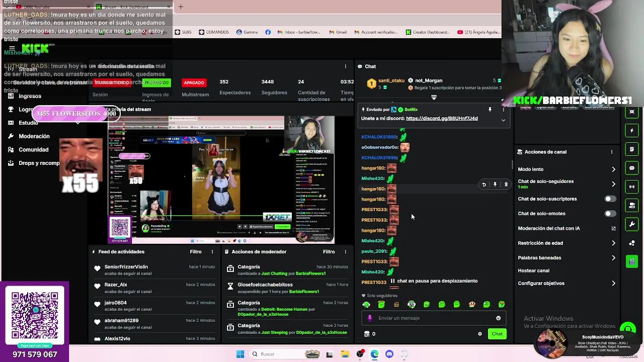
Task: Click Giosefoelcachabebitoss moderation entry
Action: click(265, 285)
